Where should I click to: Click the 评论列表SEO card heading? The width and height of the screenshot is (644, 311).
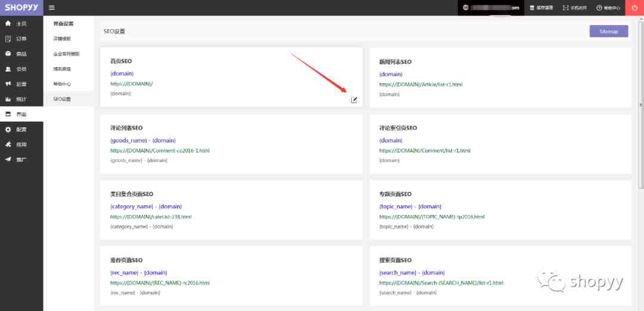pos(126,128)
